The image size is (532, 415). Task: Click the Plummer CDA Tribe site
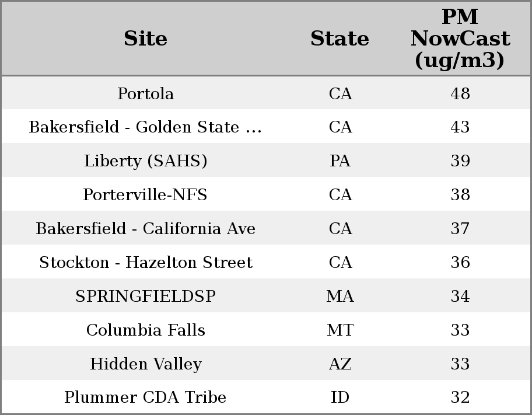[145, 397]
